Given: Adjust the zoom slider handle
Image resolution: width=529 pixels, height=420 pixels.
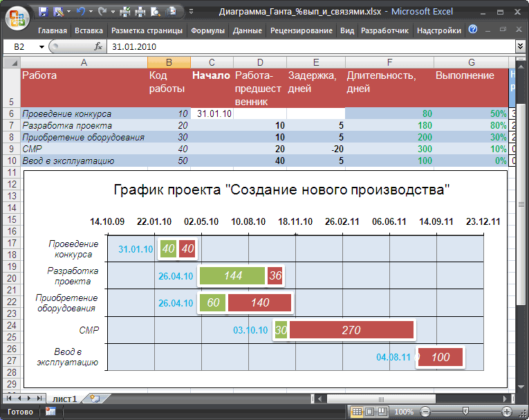Looking at the screenshot, I should pos(465,411).
